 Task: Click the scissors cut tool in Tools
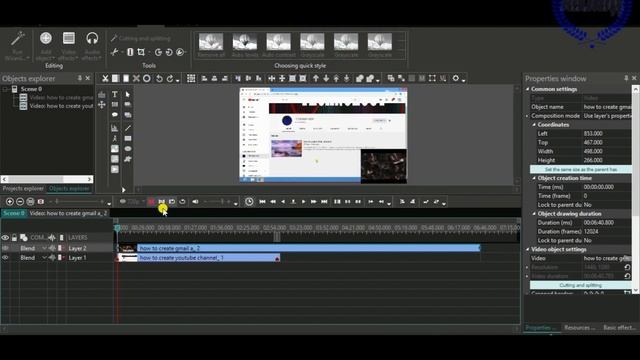click(115, 52)
